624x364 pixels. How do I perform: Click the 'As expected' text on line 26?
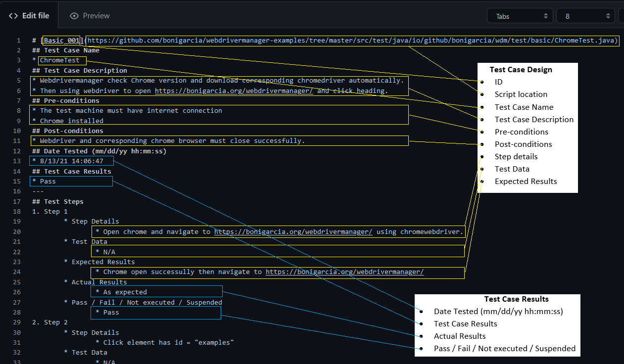(125, 292)
